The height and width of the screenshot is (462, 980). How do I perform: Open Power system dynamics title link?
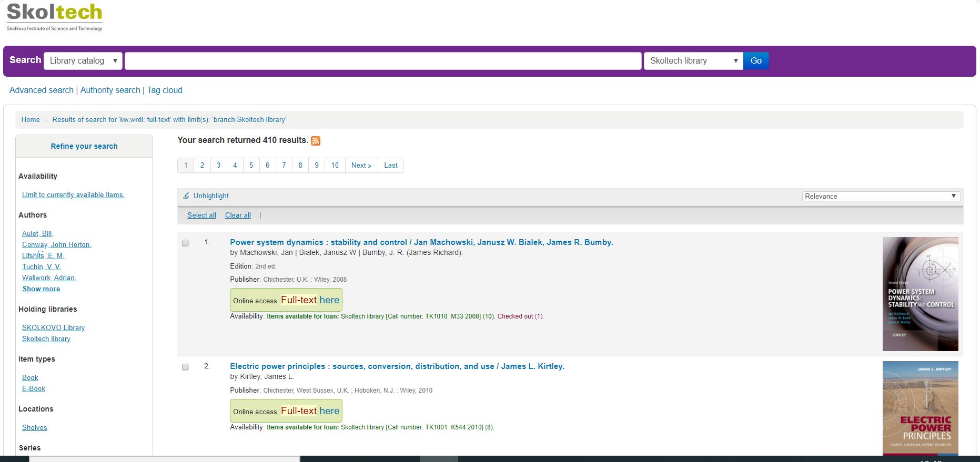tap(421, 242)
